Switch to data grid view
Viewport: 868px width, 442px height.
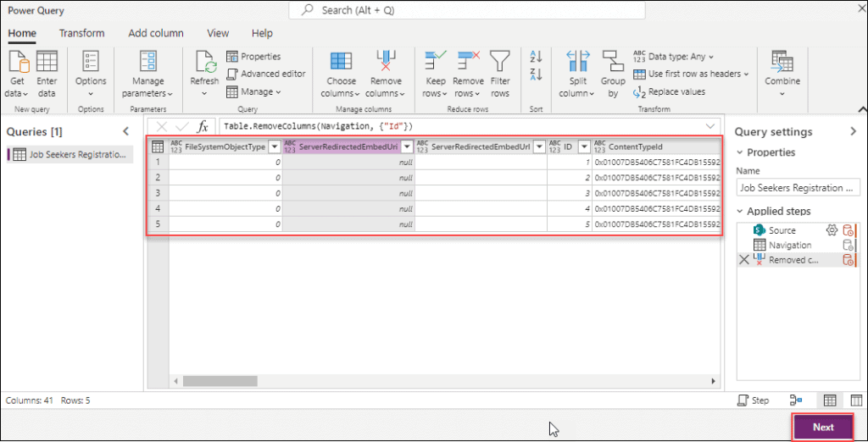[830, 401]
